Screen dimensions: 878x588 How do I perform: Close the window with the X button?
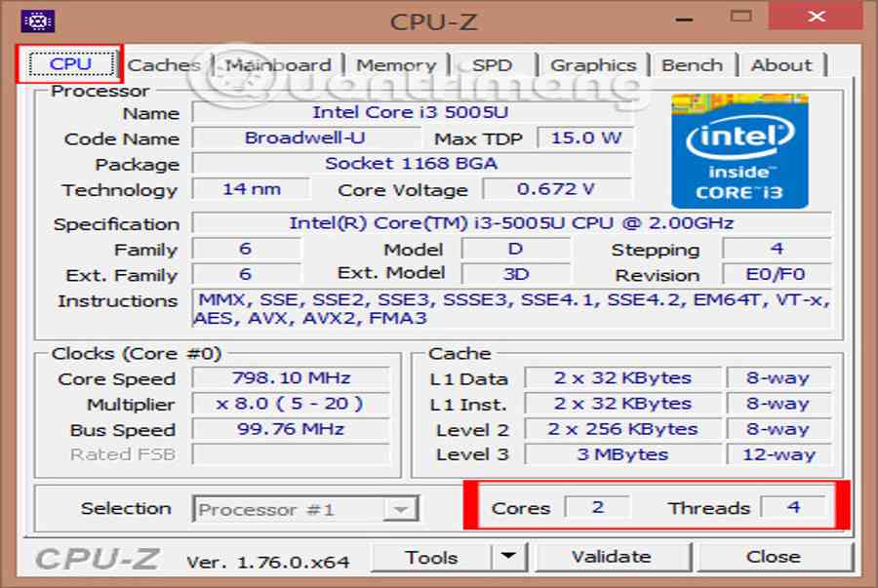(817, 17)
